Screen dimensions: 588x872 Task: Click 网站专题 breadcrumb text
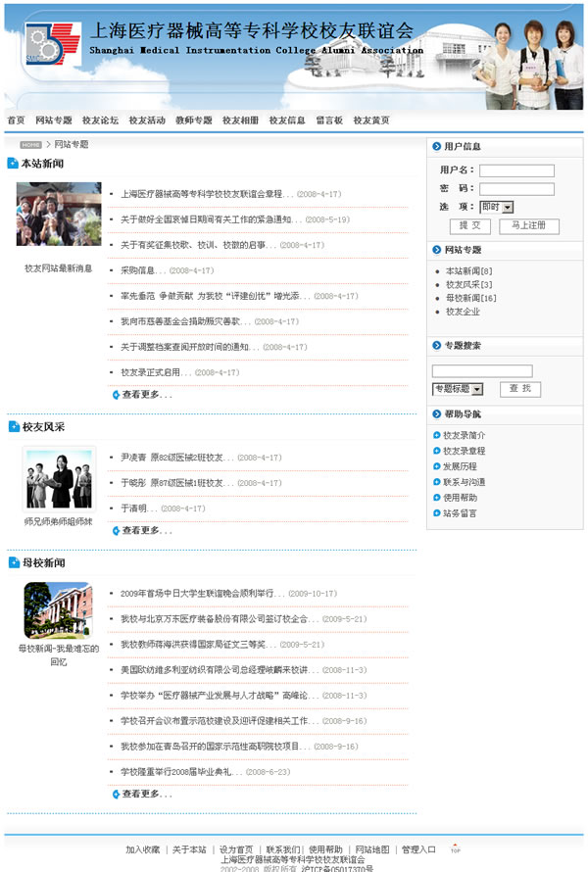[72, 145]
